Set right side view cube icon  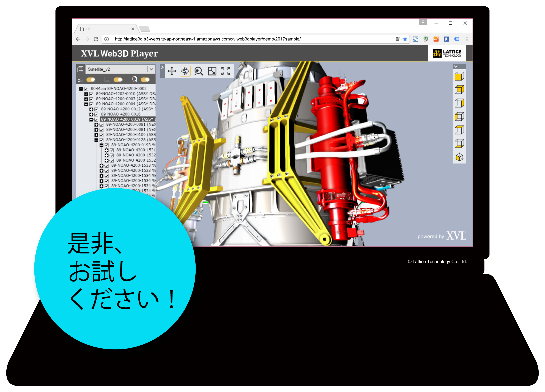[x=459, y=103]
